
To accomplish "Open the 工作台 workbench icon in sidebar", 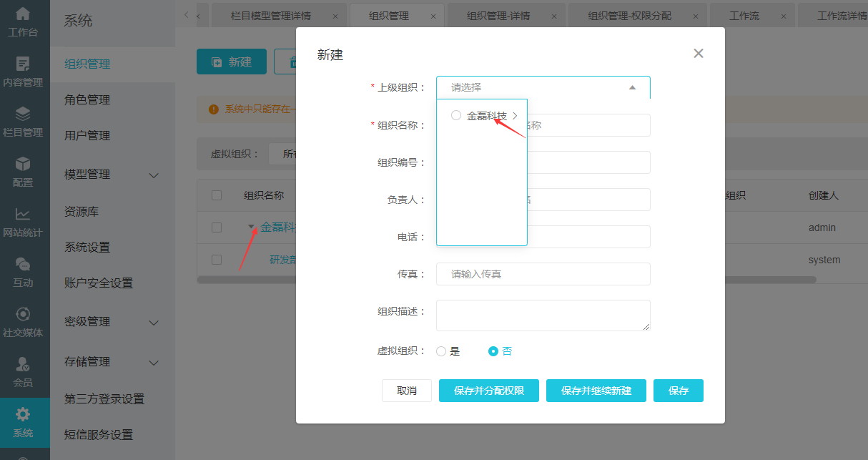I will [23, 14].
